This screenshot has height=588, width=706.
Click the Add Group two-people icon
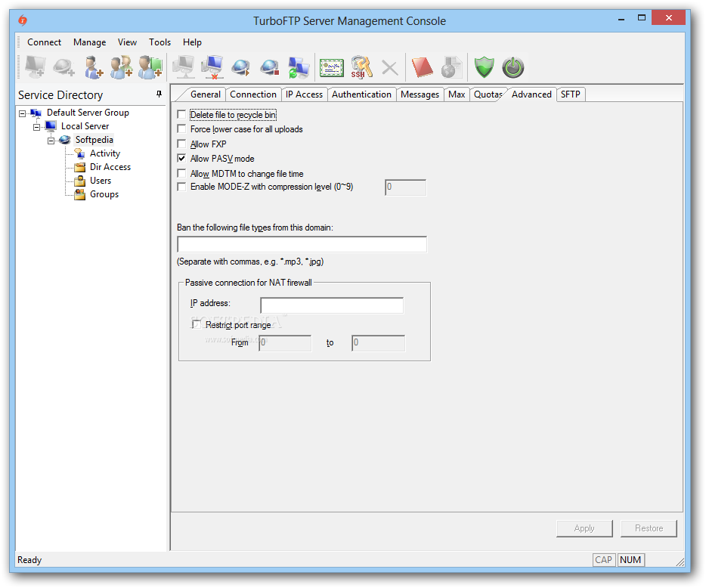click(122, 67)
